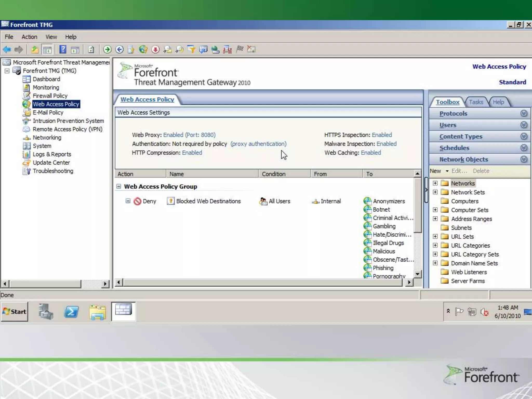
Task: Click the green right-arrow circle toolbar icon
Action: [x=107, y=49]
